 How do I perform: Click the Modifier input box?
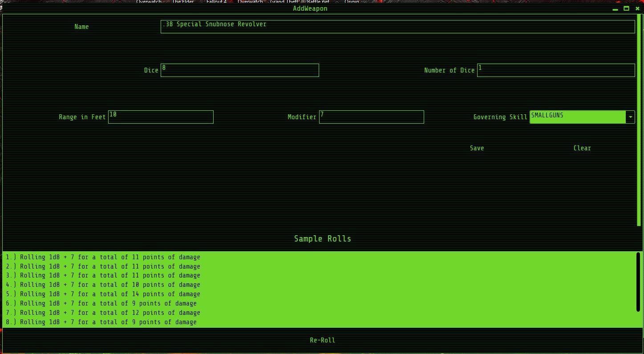pos(371,117)
